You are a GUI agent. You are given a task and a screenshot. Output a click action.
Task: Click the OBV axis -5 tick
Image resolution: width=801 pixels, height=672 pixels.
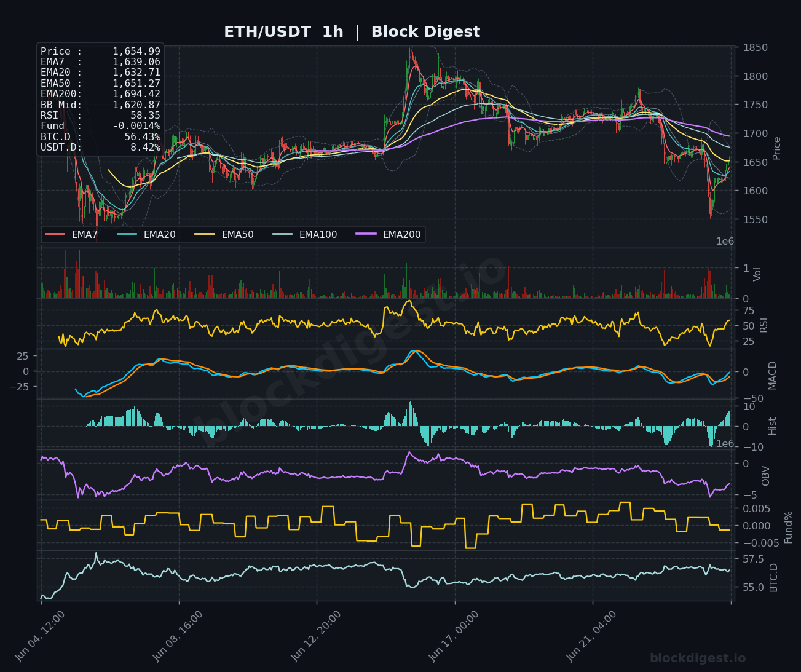point(749,495)
